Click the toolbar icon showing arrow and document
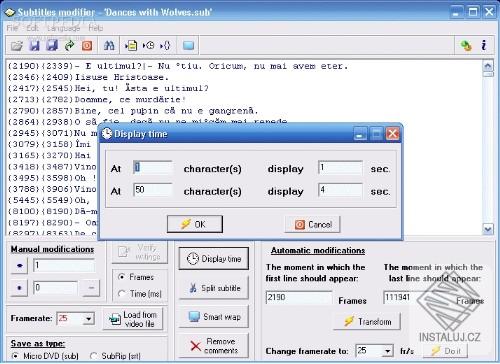 coord(131,45)
